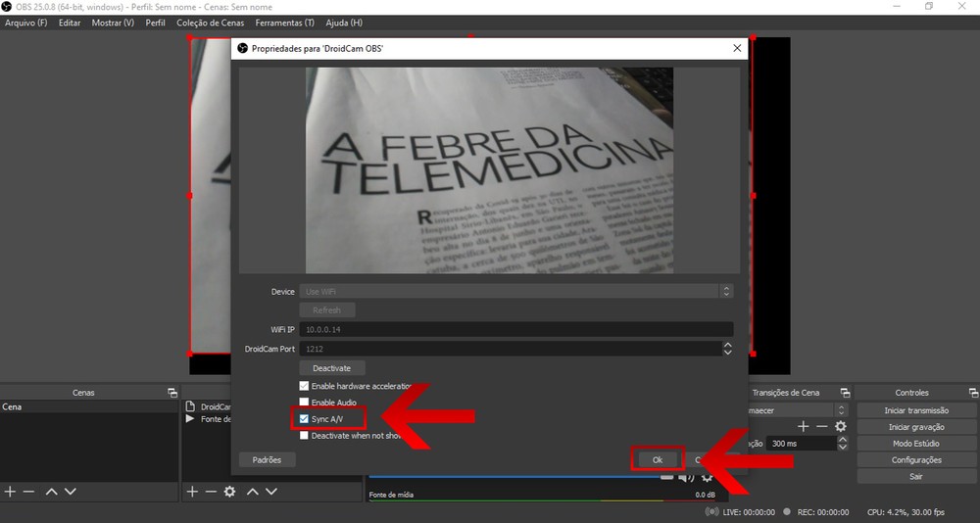Open the Coleção de Cenas menu

(x=210, y=23)
